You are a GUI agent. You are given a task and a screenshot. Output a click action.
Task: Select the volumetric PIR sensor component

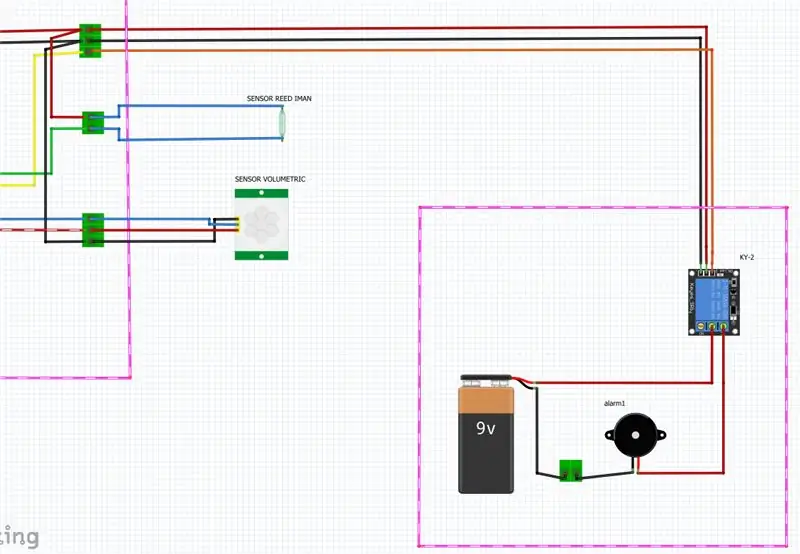pyautogui.click(x=261, y=224)
